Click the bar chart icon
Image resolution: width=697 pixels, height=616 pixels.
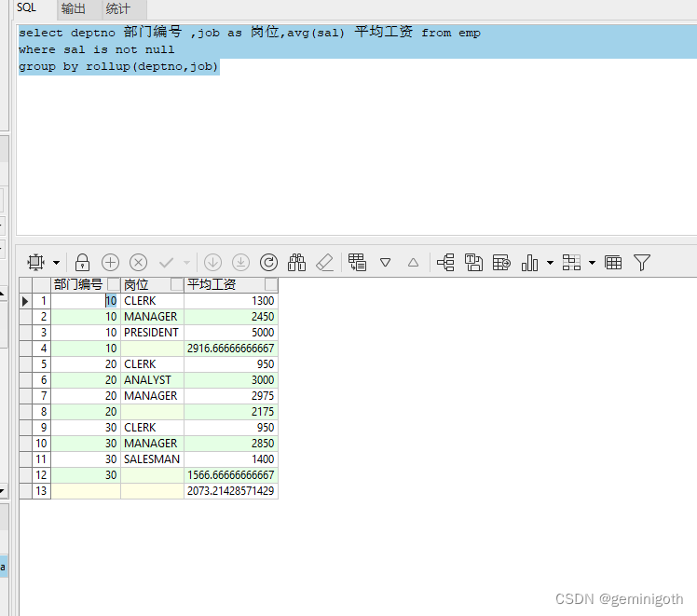(x=529, y=262)
